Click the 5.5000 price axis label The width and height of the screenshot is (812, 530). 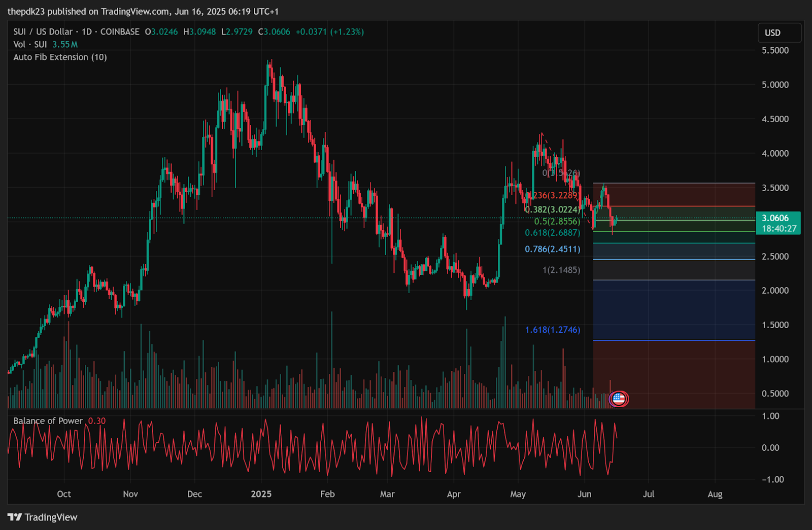tap(775, 50)
